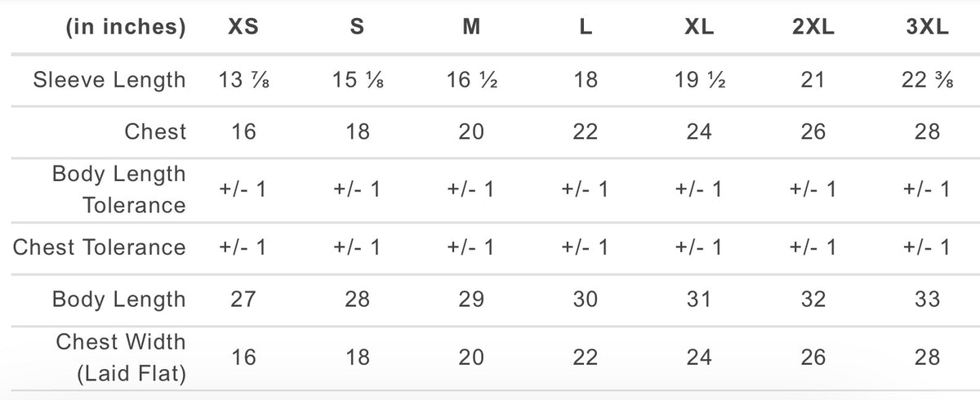Select the Chest Tolerance row label

pos(99,247)
